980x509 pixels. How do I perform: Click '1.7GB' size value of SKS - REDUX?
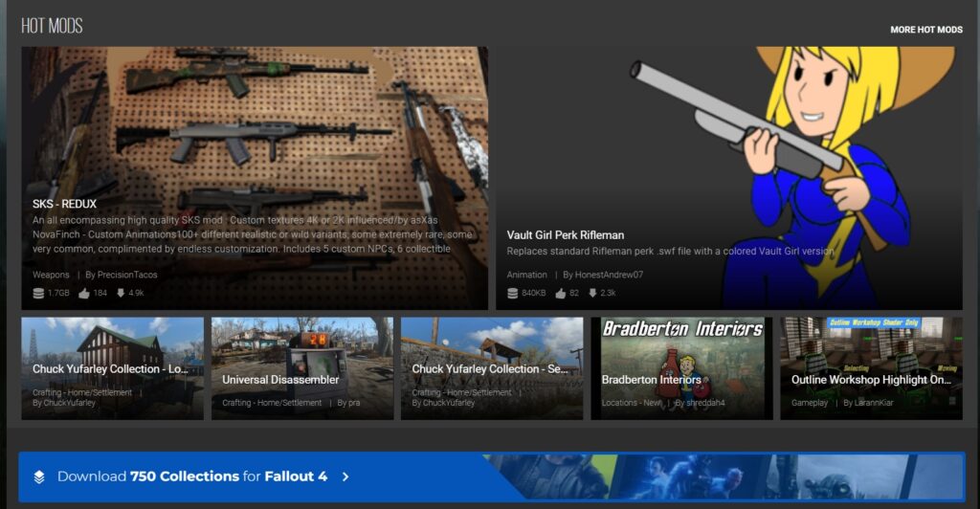point(58,293)
